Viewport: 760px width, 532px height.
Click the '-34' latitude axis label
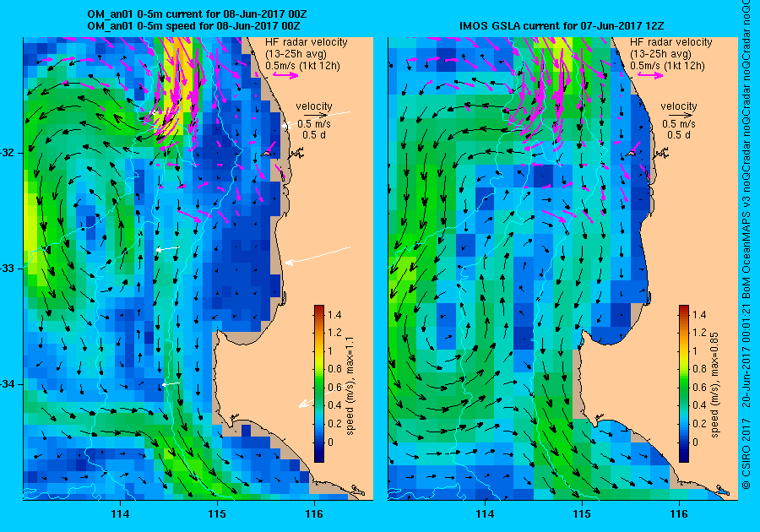point(8,384)
